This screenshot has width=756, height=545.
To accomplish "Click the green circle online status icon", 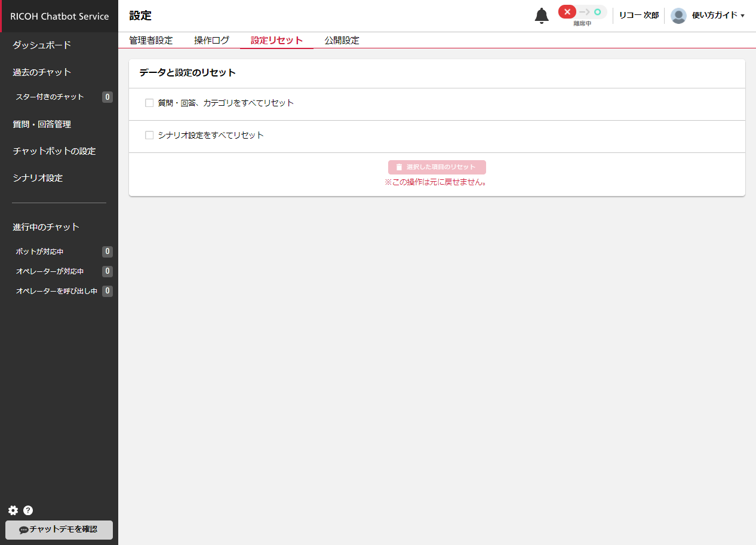I will (x=597, y=12).
